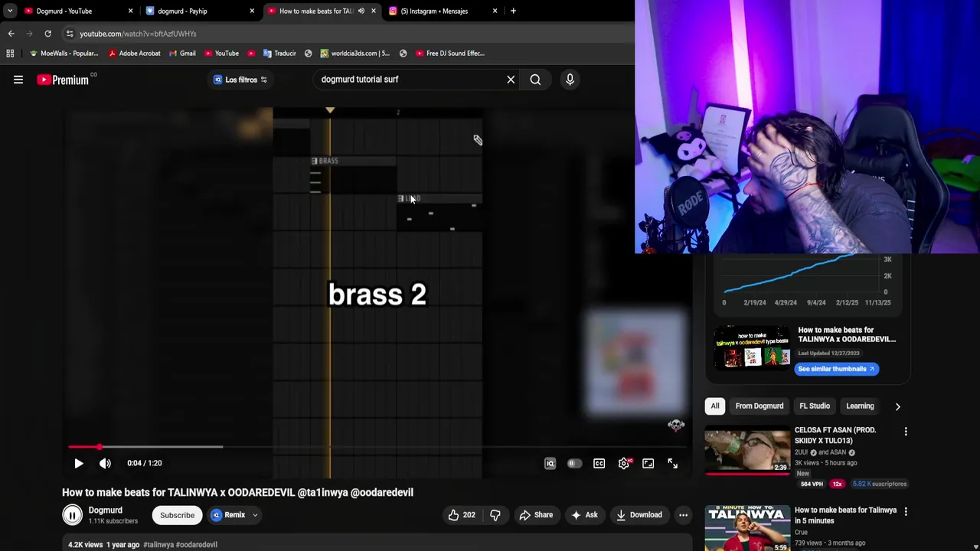Image resolution: width=980 pixels, height=551 pixels.
Task: Show more filter chips with arrow
Action: tap(897, 406)
